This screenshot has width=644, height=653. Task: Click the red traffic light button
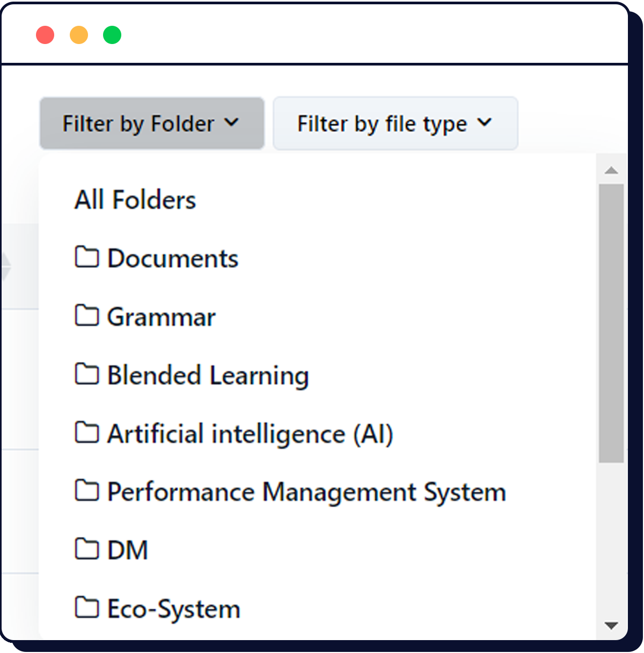(x=45, y=35)
